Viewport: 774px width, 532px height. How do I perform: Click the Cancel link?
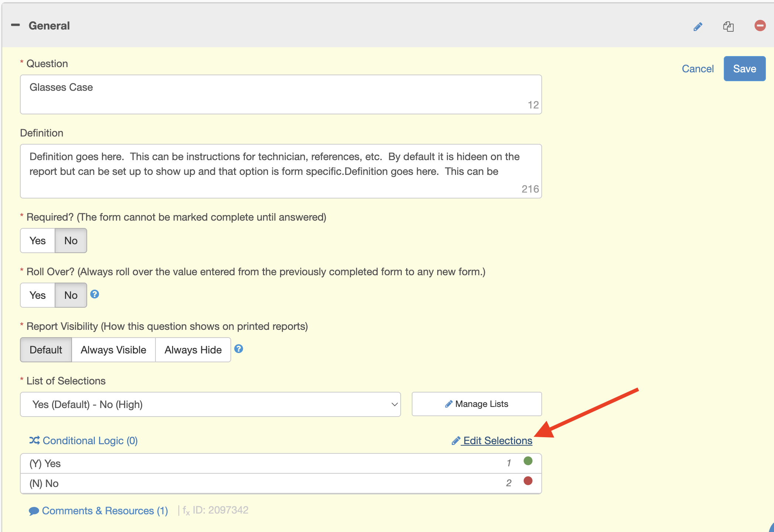pyautogui.click(x=697, y=69)
